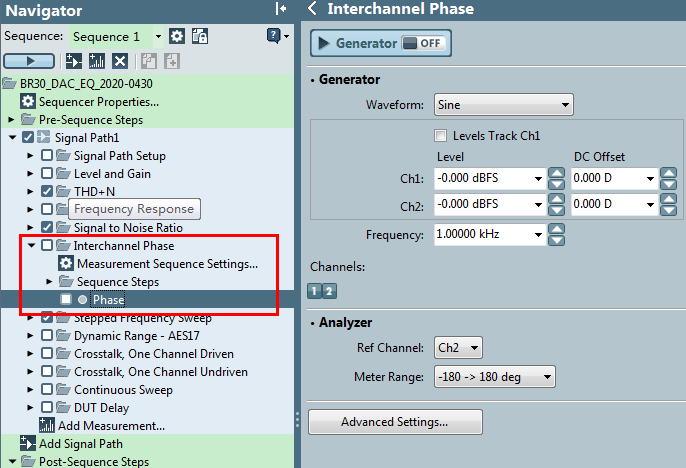Expand Pre-Sequence Steps folder
Viewport: 686px width, 468px height.
click(x=11, y=119)
